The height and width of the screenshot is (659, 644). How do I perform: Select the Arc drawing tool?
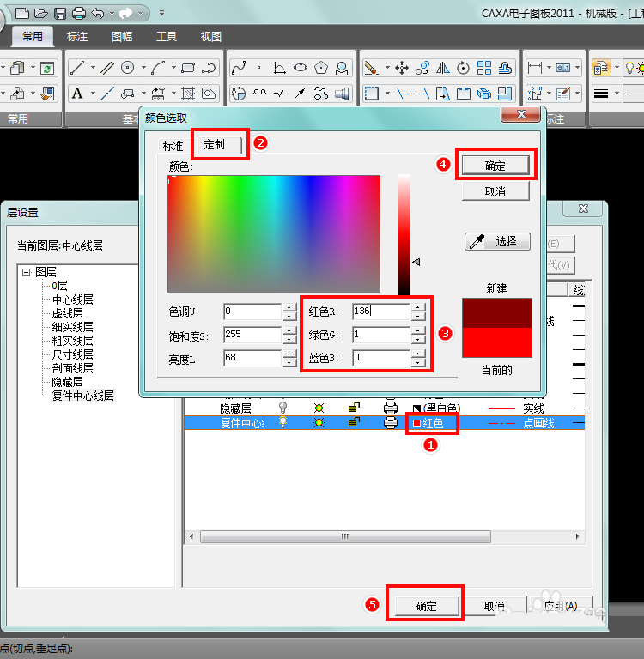(x=158, y=68)
